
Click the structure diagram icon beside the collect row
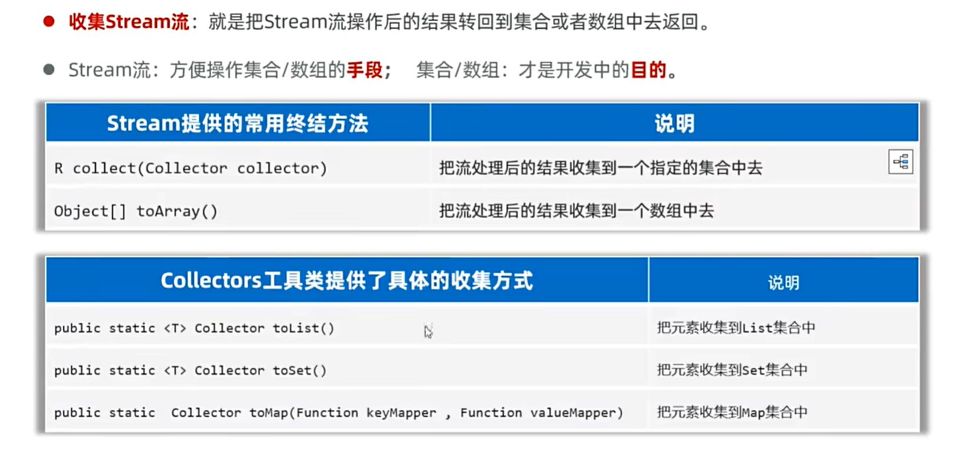click(x=901, y=162)
